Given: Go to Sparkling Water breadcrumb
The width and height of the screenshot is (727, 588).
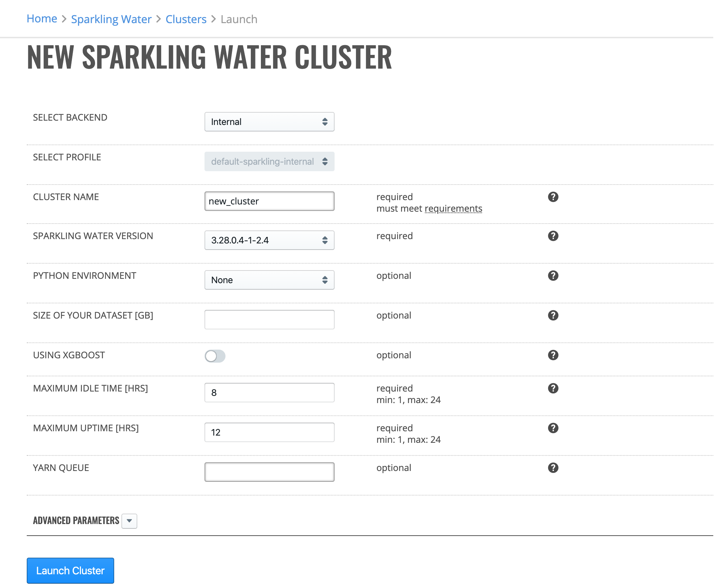Looking at the screenshot, I should click(x=111, y=19).
